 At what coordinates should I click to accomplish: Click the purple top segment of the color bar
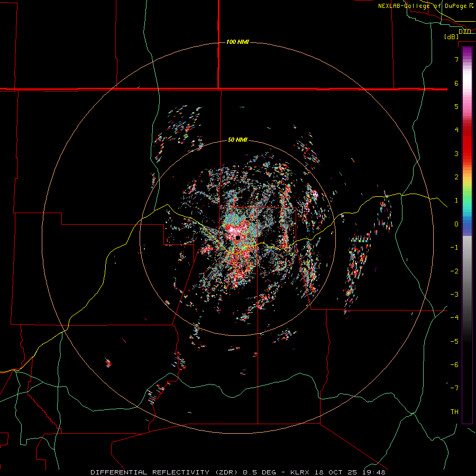467,52
